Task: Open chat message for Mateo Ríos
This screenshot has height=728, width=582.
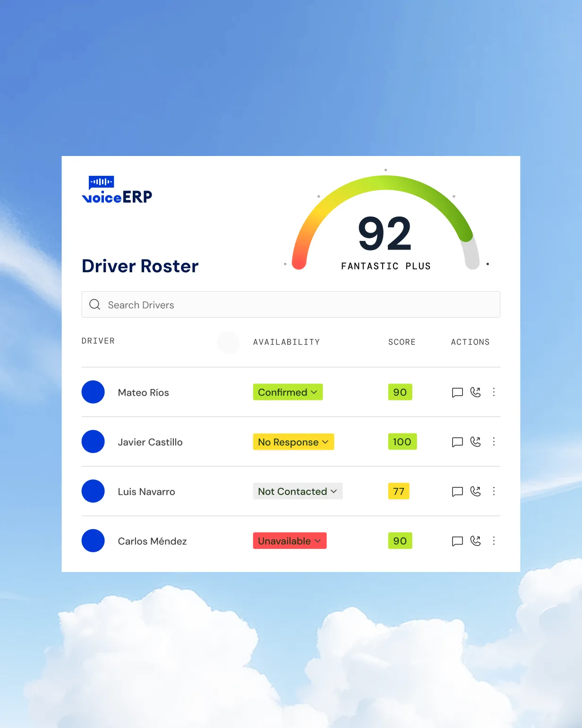Action: [457, 392]
